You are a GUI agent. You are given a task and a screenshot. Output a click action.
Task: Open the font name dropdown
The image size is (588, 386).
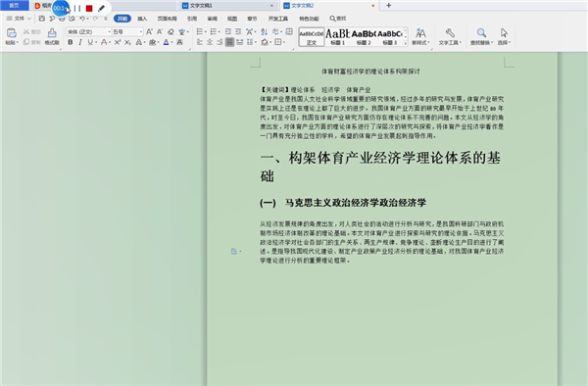coord(109,32)
